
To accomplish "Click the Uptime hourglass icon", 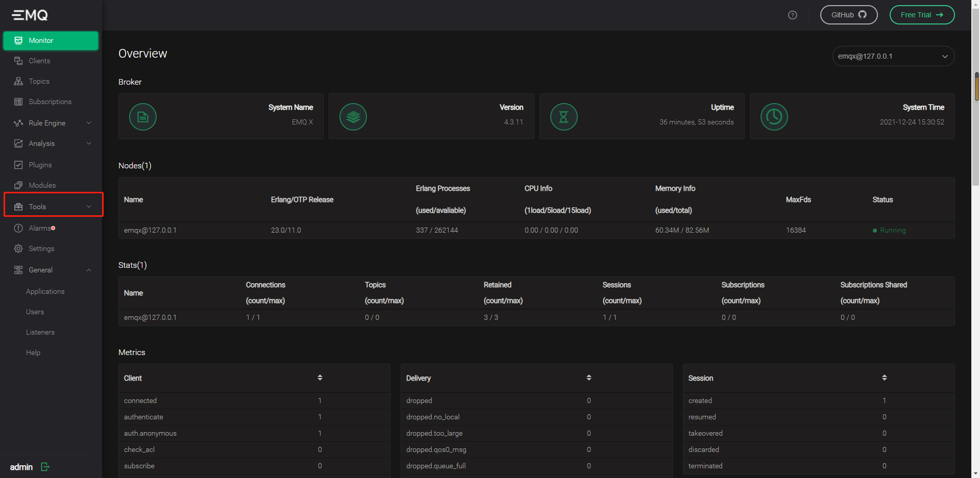I will 564,117.
